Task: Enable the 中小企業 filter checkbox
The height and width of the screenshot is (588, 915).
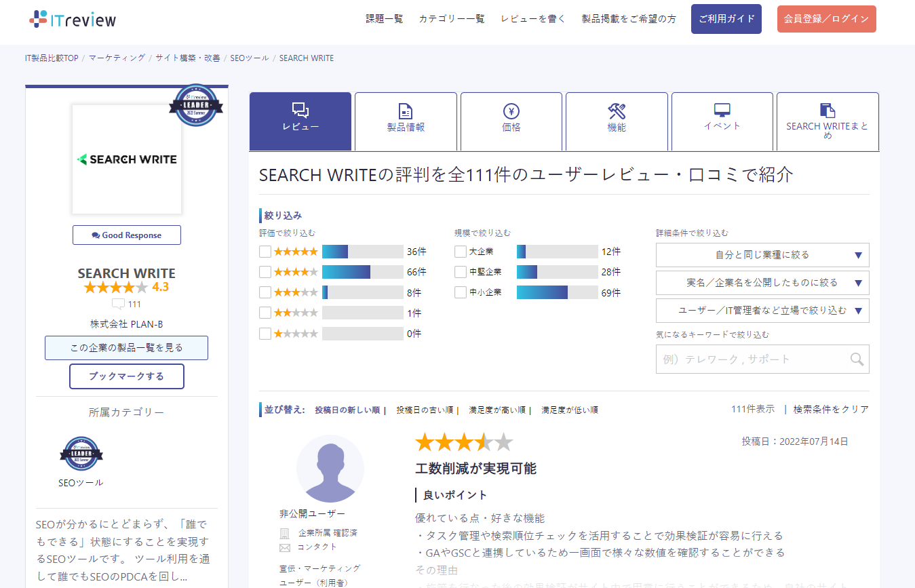Action: [x=461, y=293]
